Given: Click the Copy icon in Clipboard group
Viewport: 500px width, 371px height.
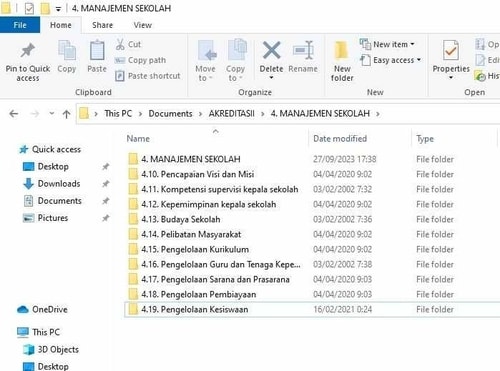Looking at the screenshot, I should 67,51.
